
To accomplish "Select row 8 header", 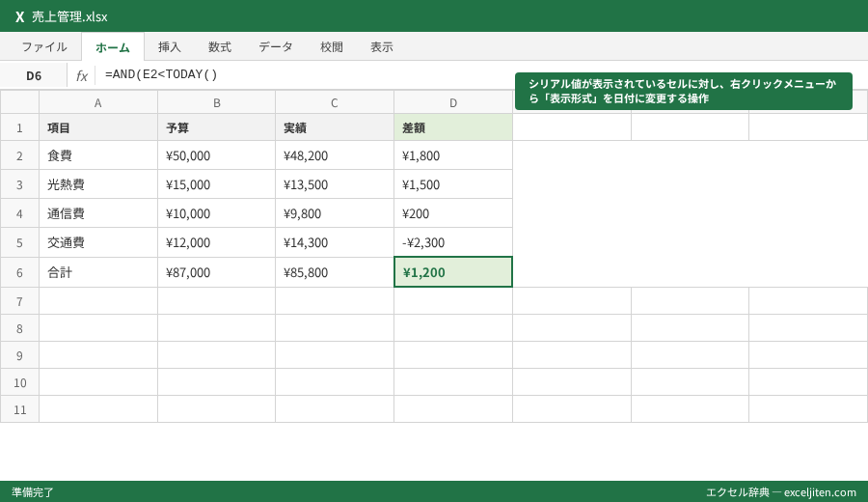I will coord(19,328).
